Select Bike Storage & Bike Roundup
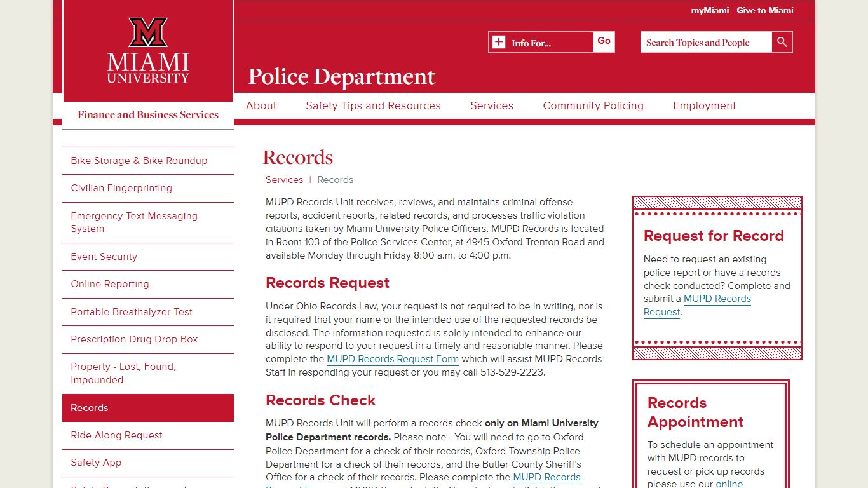The height and width of the screenshot is (488, 868). tap(148, 161)
